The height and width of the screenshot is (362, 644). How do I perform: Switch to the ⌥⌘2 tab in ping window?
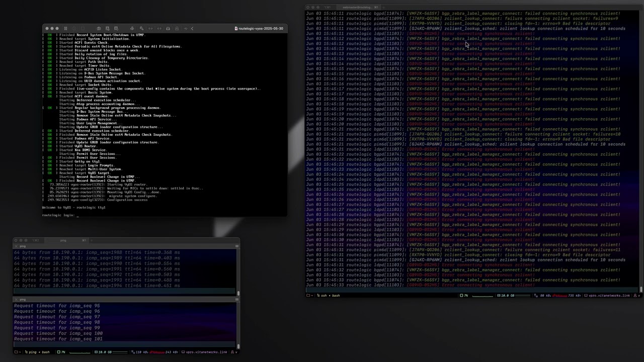click(36, 240)
